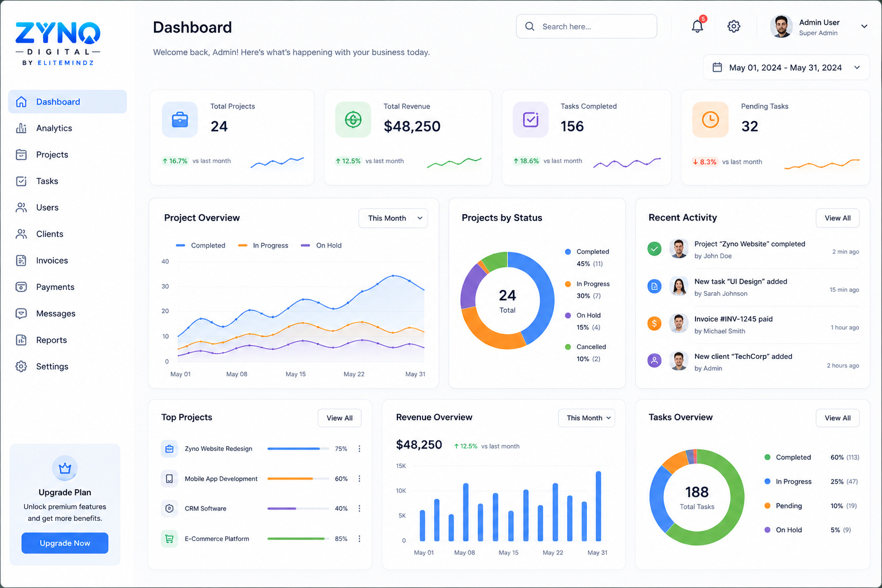Toggle the On Hold series in Project Overview legend
Screen dimensions: 882x588
[x=321, y=245]
